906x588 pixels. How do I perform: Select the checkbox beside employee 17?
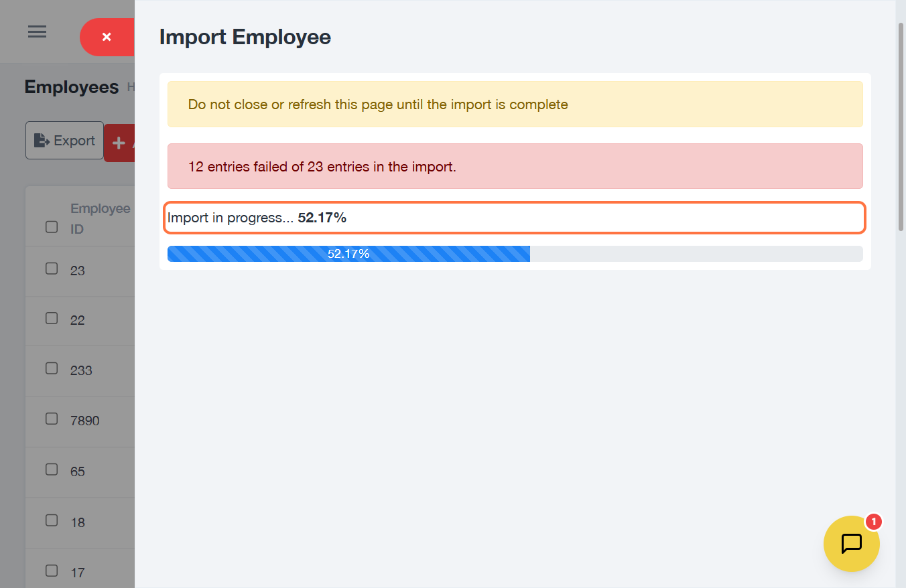click(x=52, y=571)
